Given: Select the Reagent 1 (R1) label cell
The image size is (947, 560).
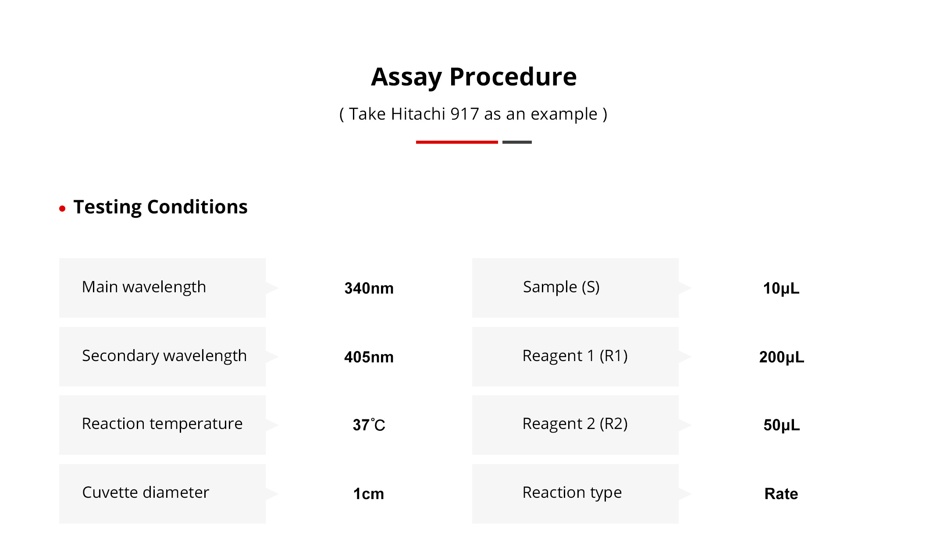Looking at the screenshot, I should [575, 356].
